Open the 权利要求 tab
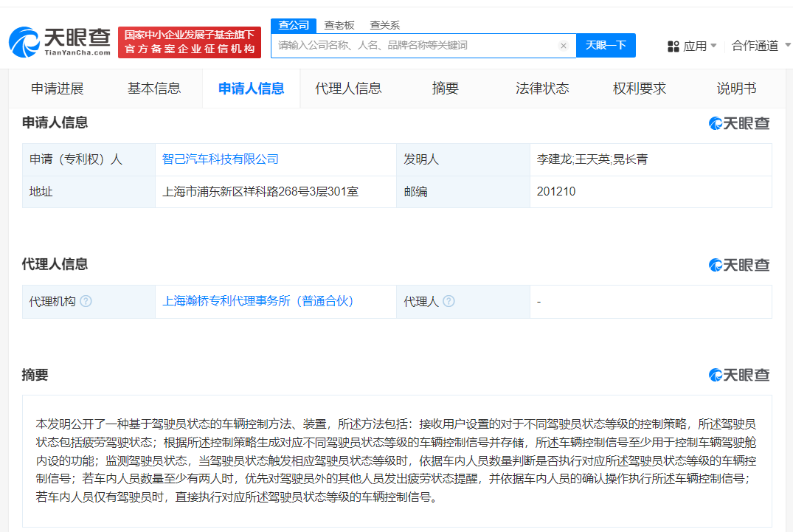Screen dimensions: 793x532 [639, 88]
